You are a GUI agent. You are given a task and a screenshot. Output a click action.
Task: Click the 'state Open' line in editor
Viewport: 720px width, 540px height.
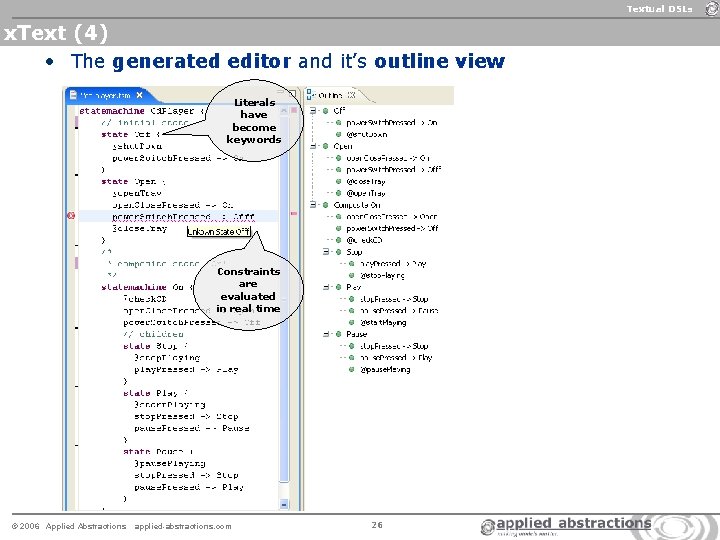pos(133,181)
